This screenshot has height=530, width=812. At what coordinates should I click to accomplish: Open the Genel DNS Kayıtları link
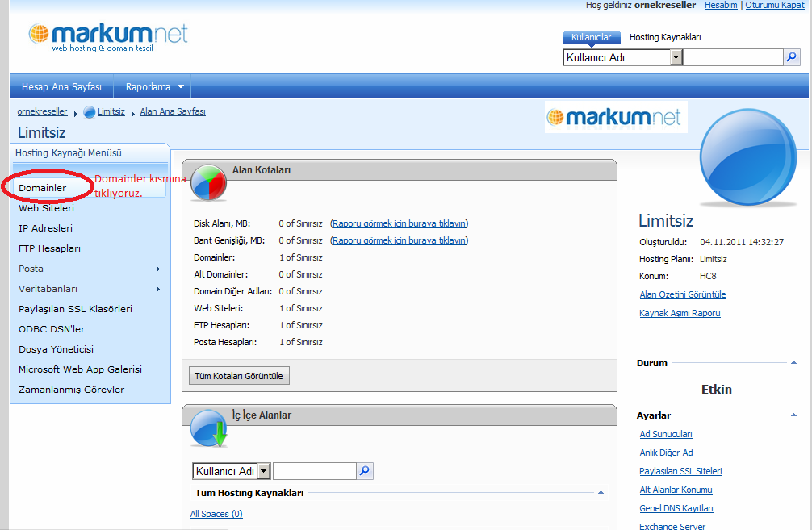676,509
